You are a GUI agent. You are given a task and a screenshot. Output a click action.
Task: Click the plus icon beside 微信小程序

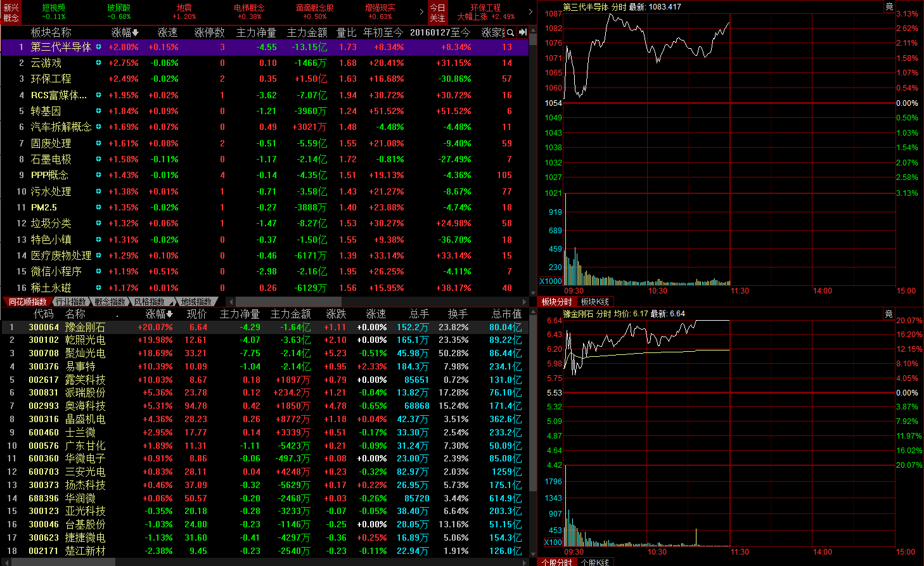pos(98,271)
